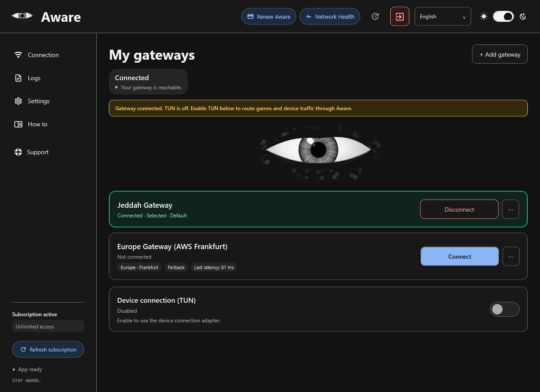
Task: Click the Last latency: 81 ms tag
Action: [214, 267]
